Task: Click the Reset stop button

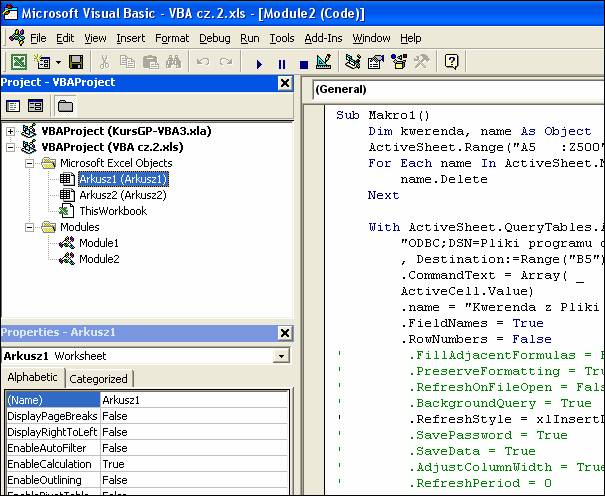Action: point(304,64)
